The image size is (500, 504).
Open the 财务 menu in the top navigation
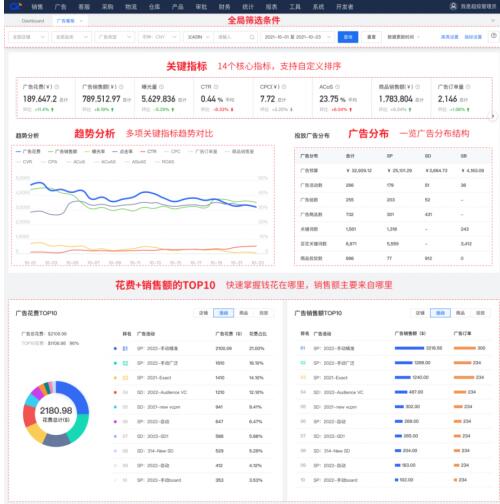[x=224, y=7]
